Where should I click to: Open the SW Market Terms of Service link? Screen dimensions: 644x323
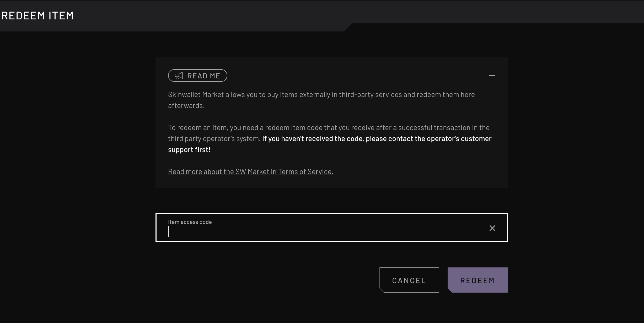pos(250,171)
